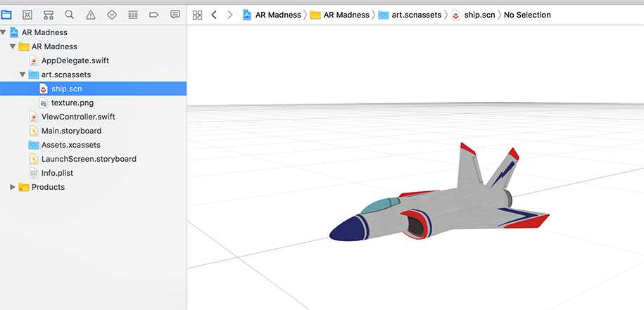Open the Report navigator speech bubble icon
This screenshot has height=310, width=644.
(x=175, y=15)
